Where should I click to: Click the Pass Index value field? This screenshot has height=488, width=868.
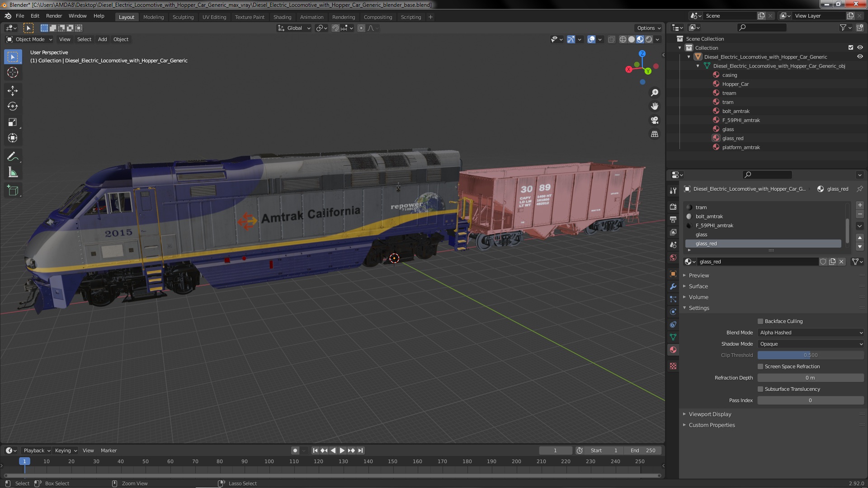tap(811, 400)
